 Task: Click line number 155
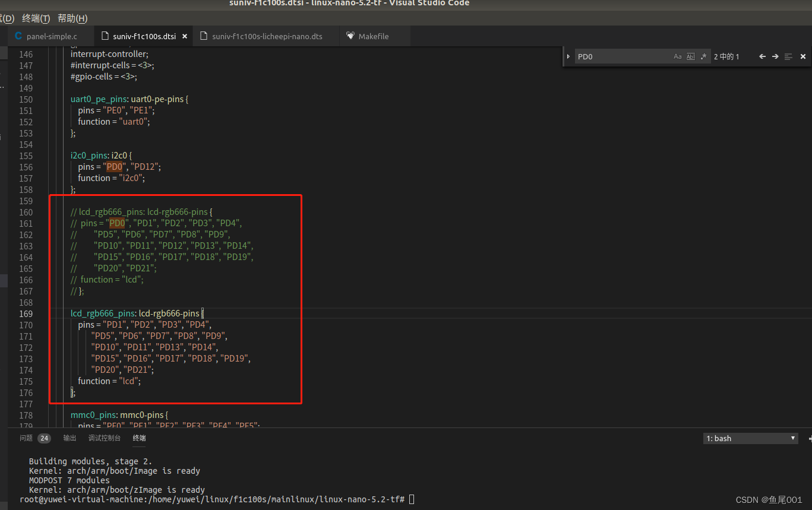pyautogui.click(x=26, y=156)
